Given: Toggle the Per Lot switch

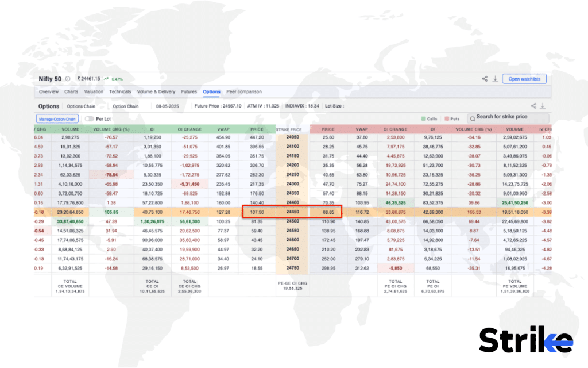Looking at the screenshot, I should point(89,118).
